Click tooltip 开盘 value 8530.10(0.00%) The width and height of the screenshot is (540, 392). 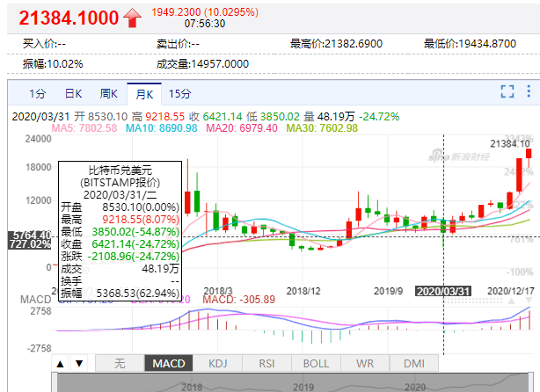tap(141, 207)
